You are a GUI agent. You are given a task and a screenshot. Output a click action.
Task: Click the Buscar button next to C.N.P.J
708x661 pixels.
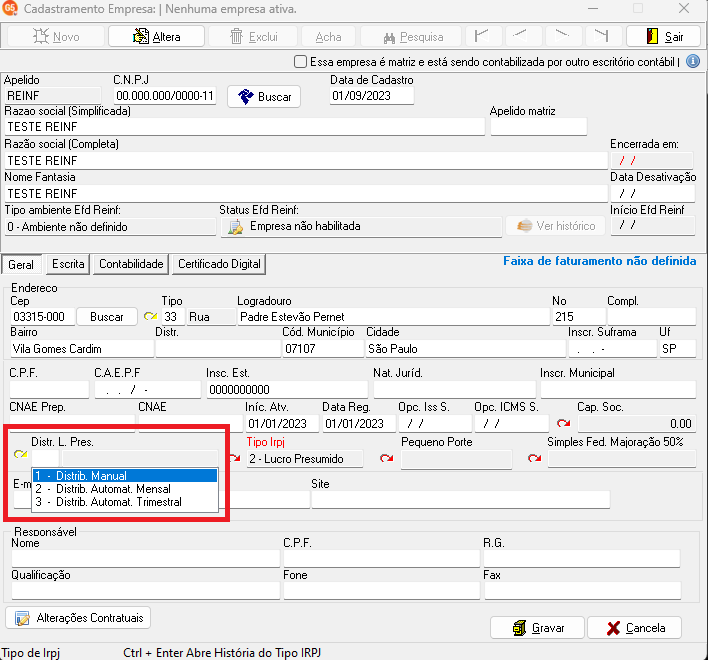pos(265,97)
